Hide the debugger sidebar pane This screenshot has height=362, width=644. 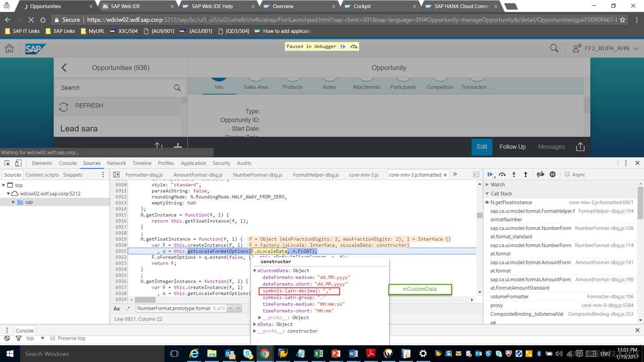pos(476,175)
